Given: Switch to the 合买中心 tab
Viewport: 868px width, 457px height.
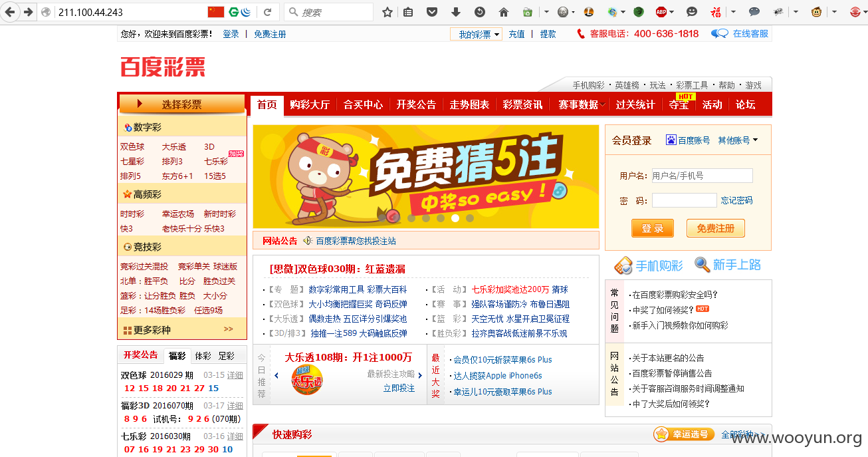Looking at the screenshot, I should [x=363, y=104].
